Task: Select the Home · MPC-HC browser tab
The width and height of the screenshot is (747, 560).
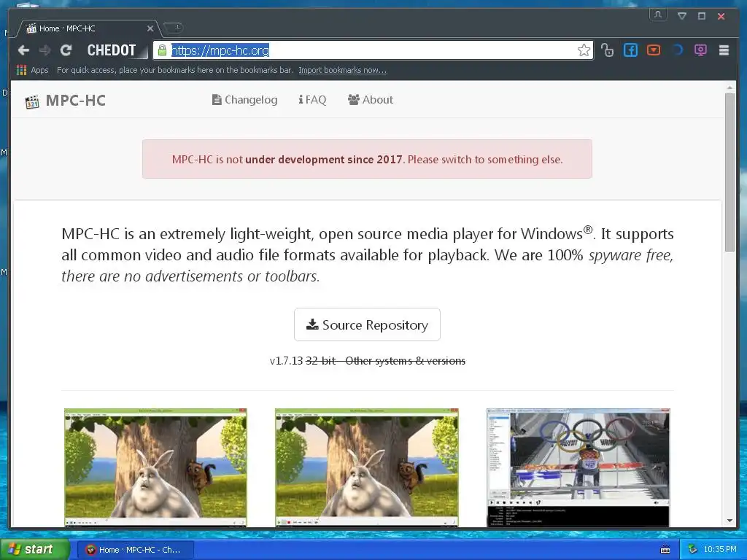Action: (x=88, y=28)
